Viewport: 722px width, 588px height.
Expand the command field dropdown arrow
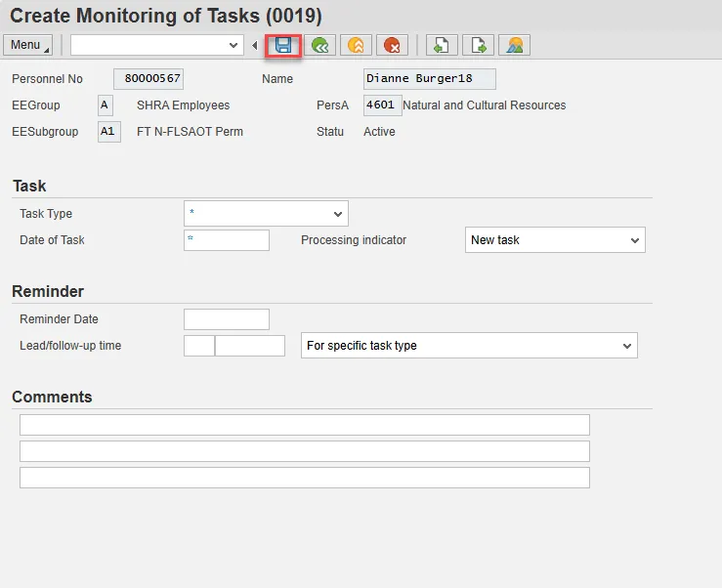pyautogui.click(x=234, y=45)
